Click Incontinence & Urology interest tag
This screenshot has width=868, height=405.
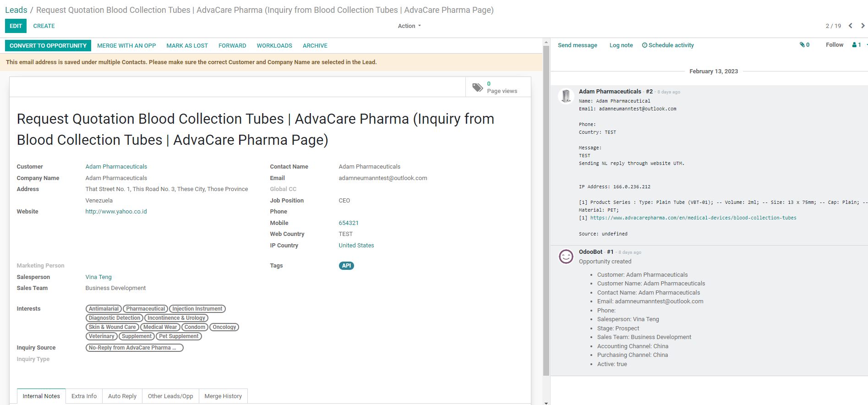click(x=176, y=318)
